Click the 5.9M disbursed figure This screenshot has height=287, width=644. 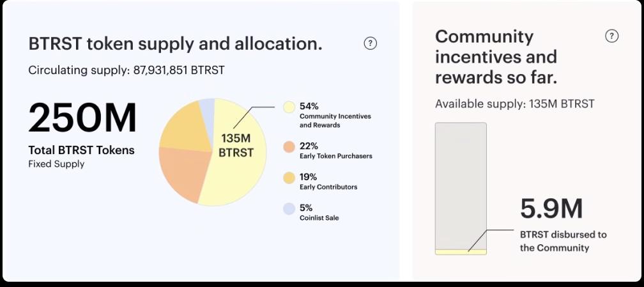[x=551, y=210]
